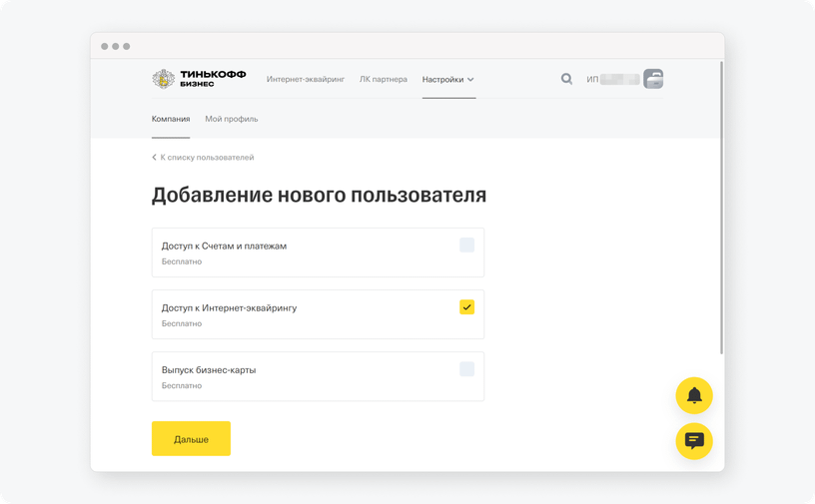Tick the Выпуск бизнес-карты checkbox
Image resolution: width=815 pixels, height=504 pixels.
pyautogui.click(x=466, y=369)
